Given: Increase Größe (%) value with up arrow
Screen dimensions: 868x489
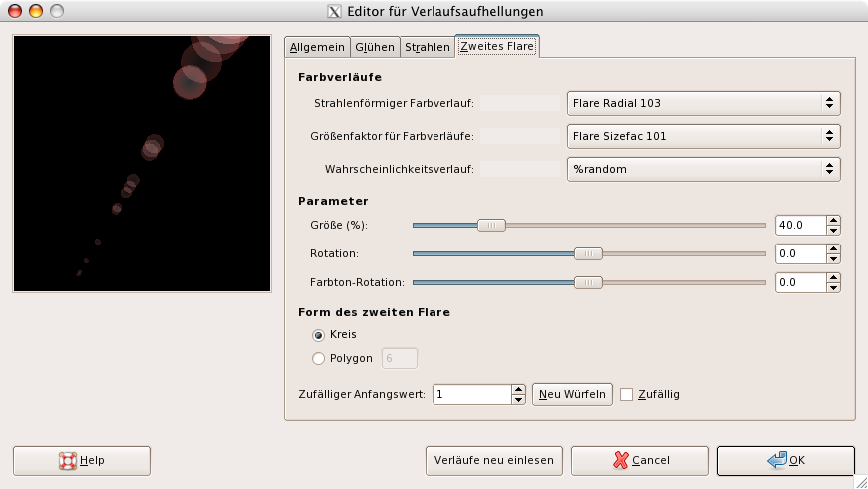Looking at the screenshot, I should pos(833,220).
